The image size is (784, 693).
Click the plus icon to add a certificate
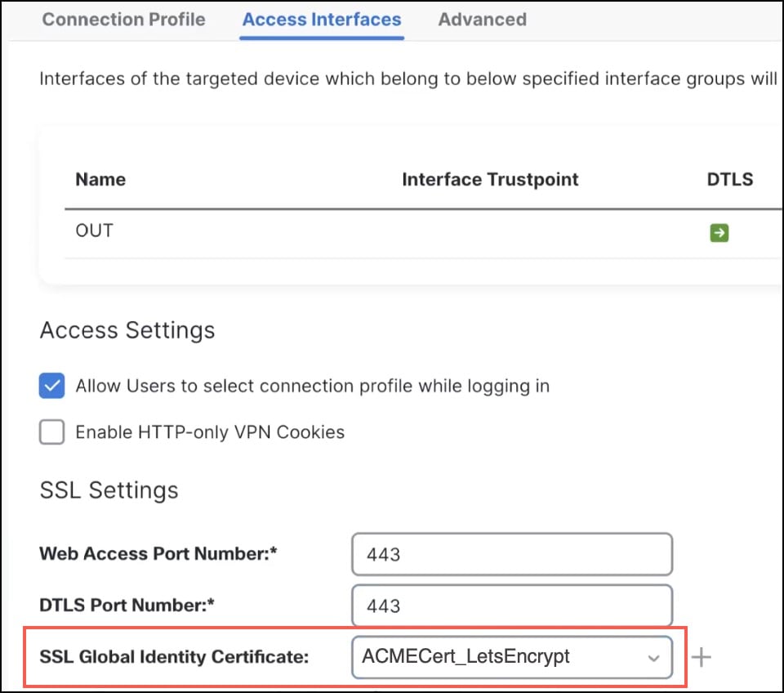[x=701, y=656]
